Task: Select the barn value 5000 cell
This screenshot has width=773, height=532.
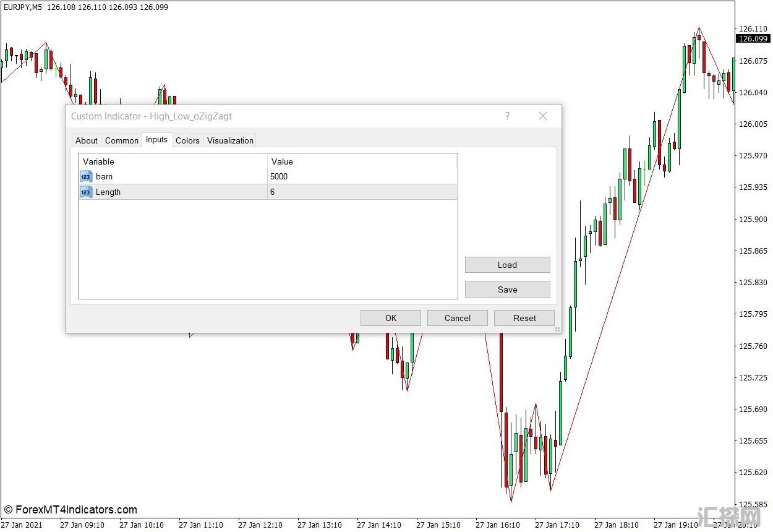Action: (x=362, y=177)
